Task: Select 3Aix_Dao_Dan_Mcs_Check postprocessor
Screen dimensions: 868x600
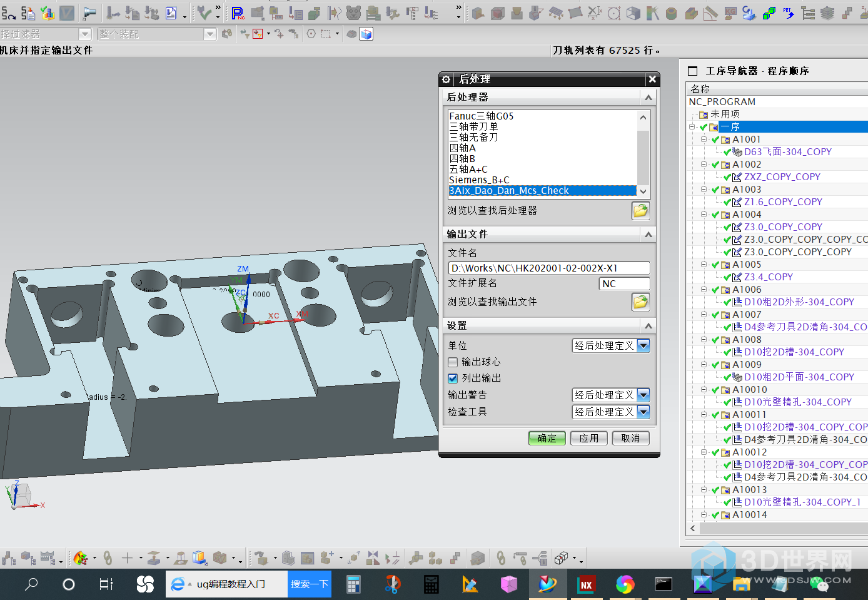Action: pyautogui.click(x=542, y=191)
